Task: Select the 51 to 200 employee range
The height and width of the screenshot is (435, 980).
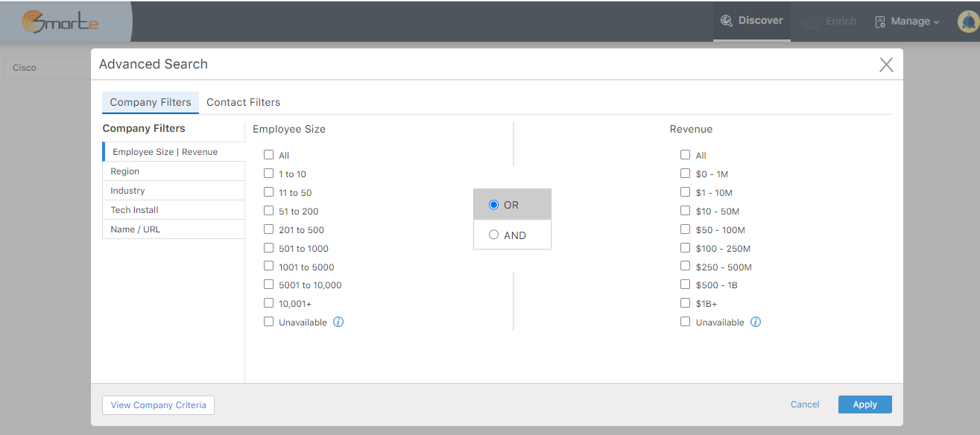Action: 268,210
